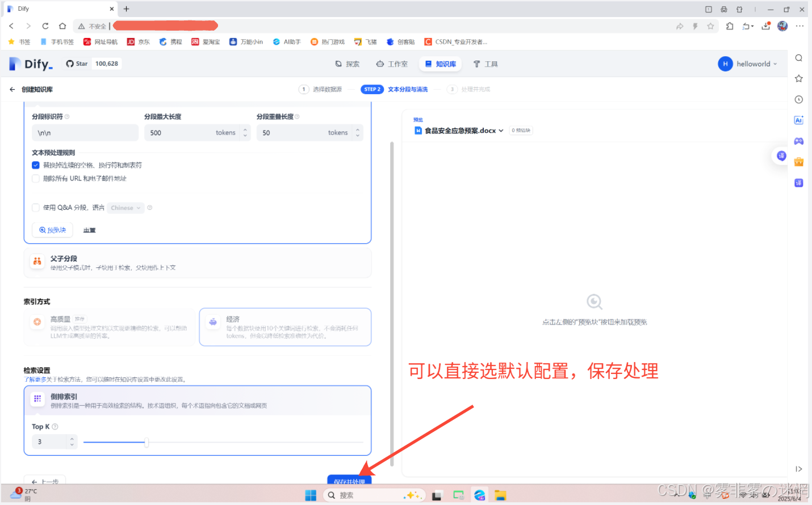Toggle 替换掉连续的空格 checkbox

tap(36, 165)
